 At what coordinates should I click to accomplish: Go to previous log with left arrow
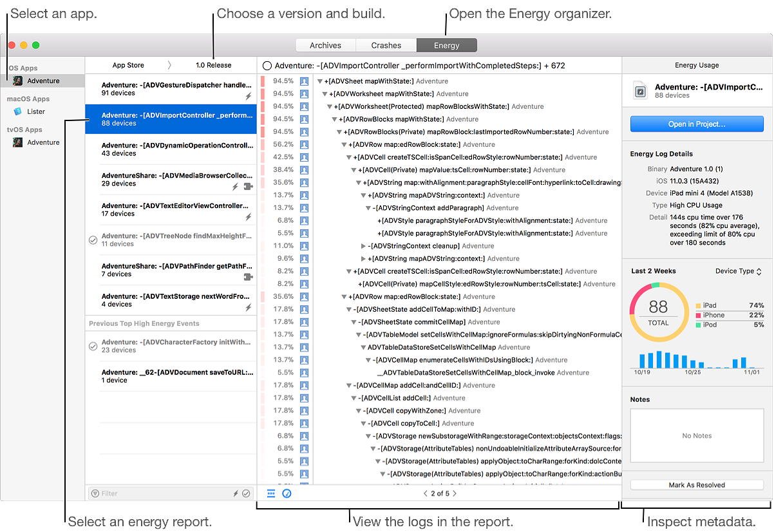click(425, 493)
